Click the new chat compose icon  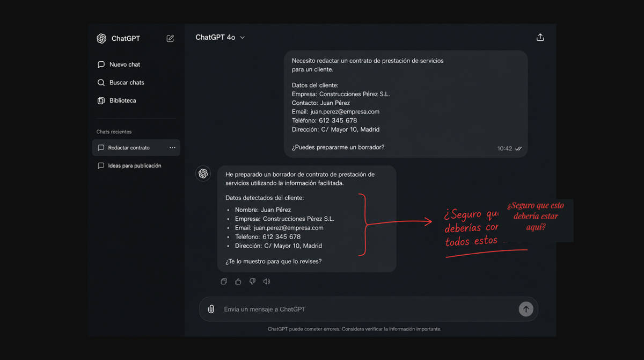pos(170,39)
